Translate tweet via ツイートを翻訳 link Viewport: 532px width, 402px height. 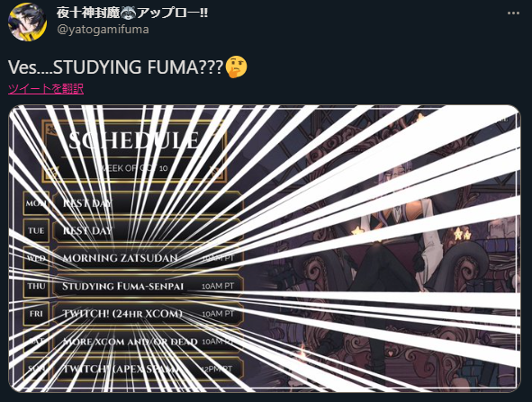point(46,89)
